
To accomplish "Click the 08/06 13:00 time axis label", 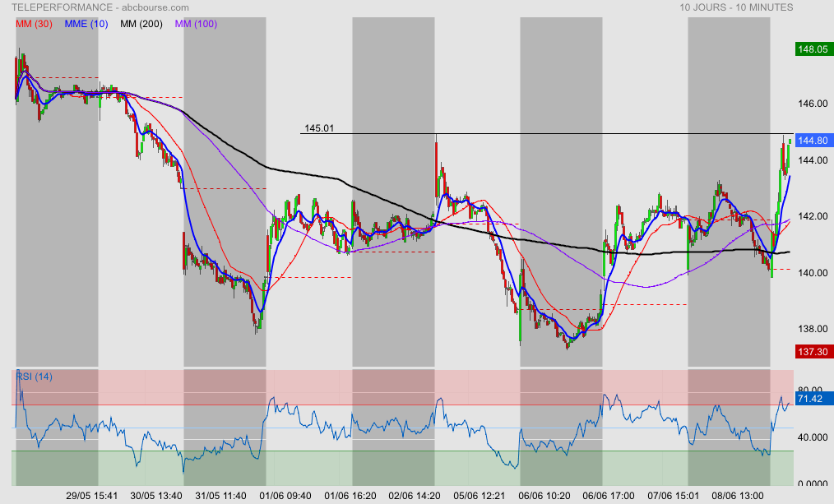I will pos(738,496).
